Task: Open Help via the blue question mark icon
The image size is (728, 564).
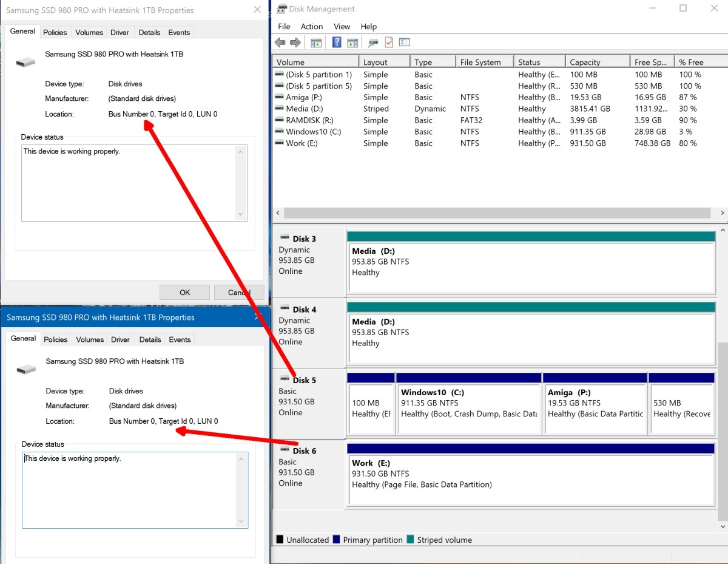Action: tap(337, 42)
